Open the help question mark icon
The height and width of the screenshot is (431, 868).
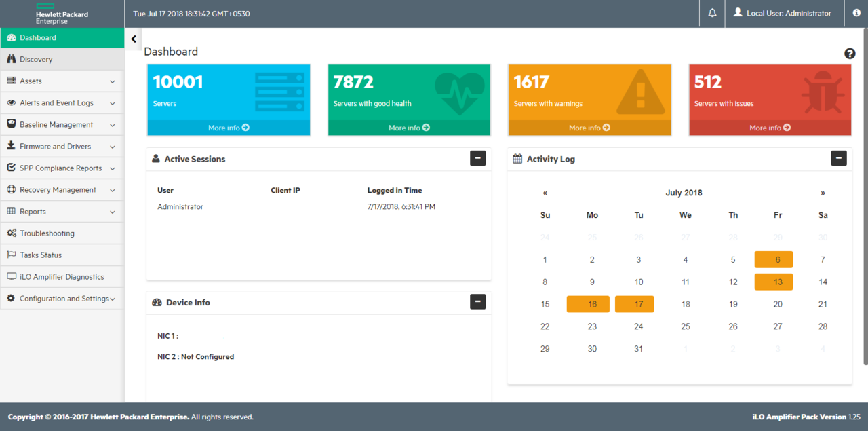point(850,54)
